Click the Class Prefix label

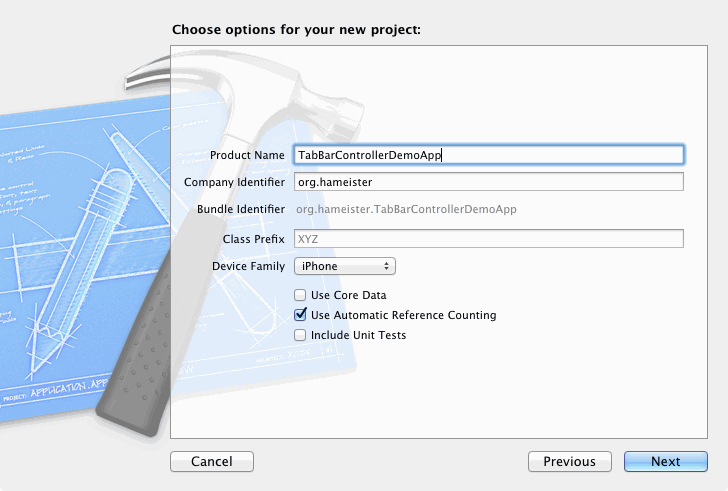[x=254, y=239]
